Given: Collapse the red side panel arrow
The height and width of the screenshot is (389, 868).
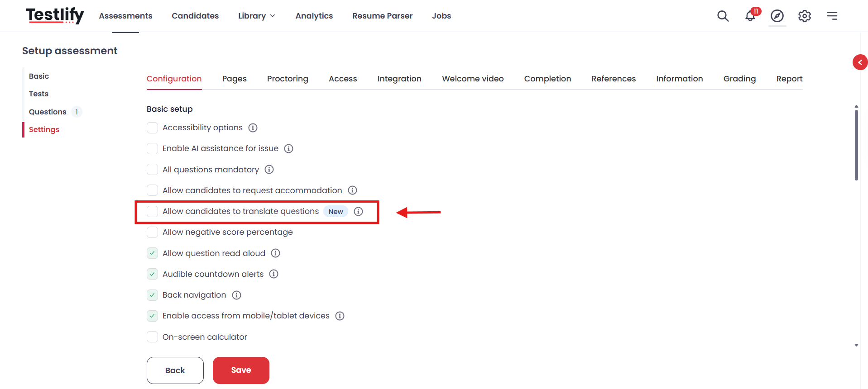Looking at the screenshot, I should (860, 62).
